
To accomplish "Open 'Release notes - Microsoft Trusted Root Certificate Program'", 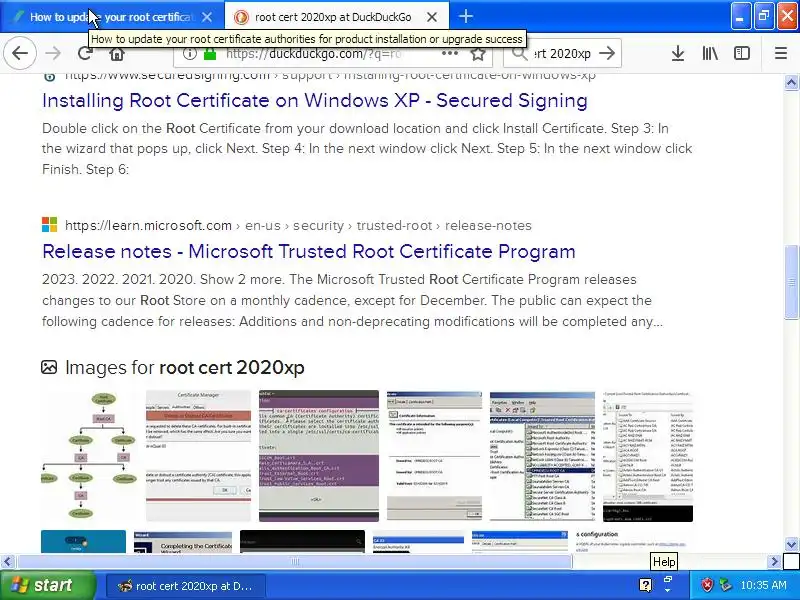I will (309, 252).
